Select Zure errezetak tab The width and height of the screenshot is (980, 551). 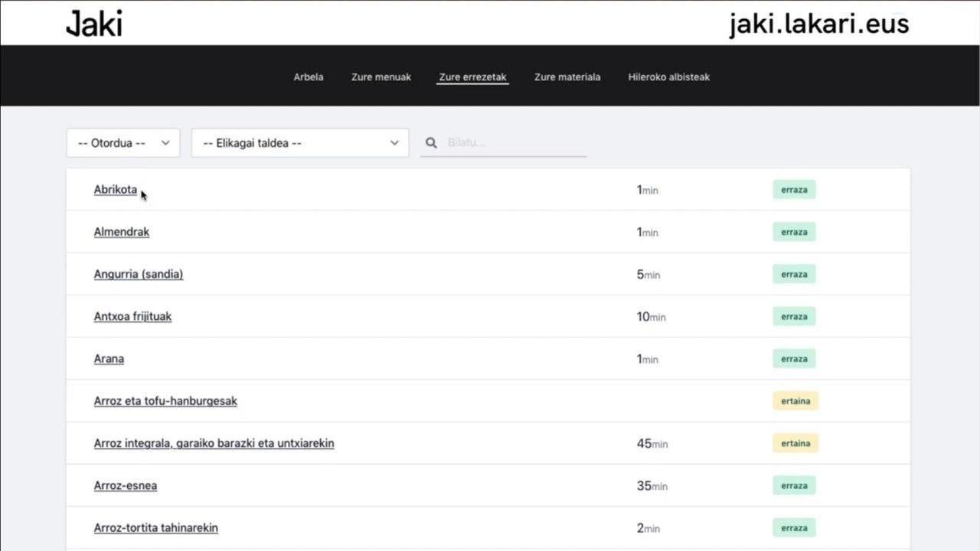(x=472, y=77)
